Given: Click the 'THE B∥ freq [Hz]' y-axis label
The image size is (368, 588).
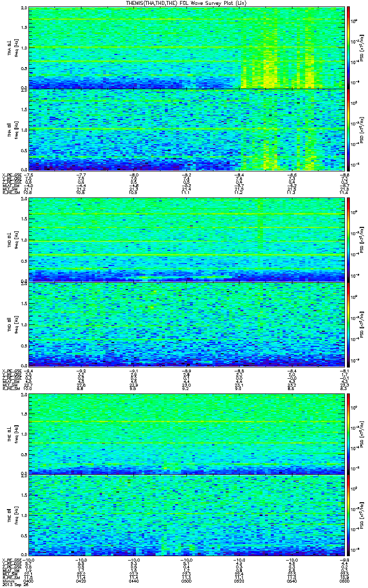Looking at the screenshot, I should pos(13,515).
